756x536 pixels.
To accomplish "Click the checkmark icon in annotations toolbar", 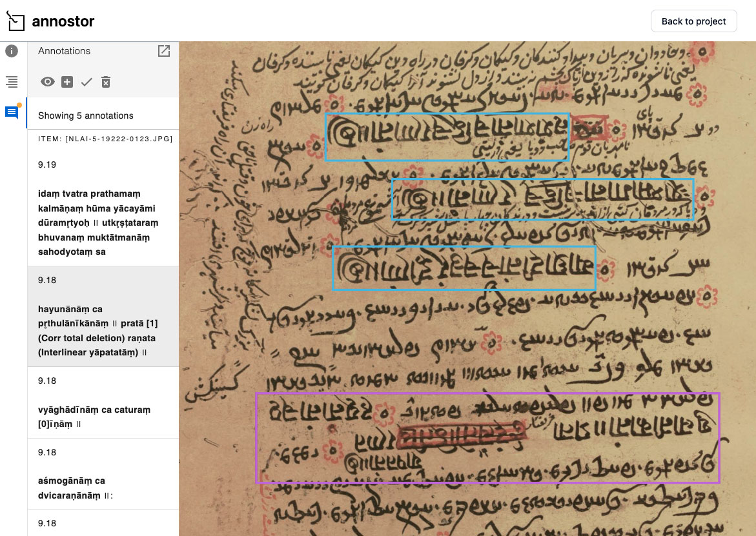I will click(x=87, y=82).
